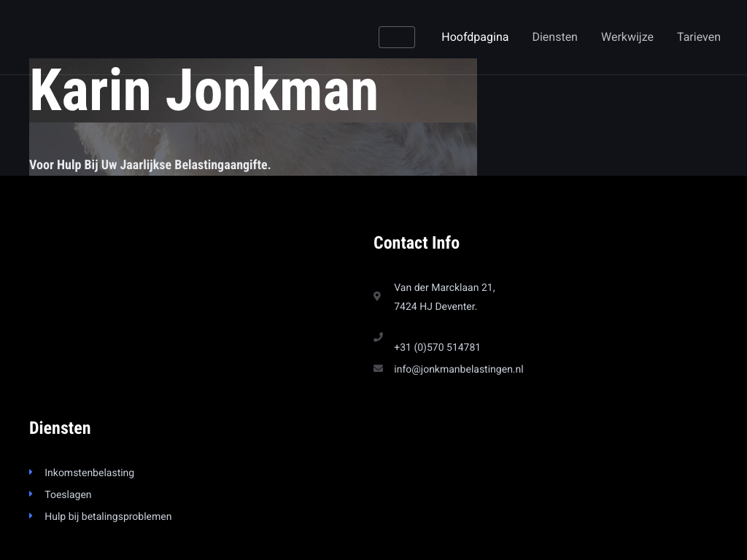Open the Tarieven page from the navbar

[698, 37]
